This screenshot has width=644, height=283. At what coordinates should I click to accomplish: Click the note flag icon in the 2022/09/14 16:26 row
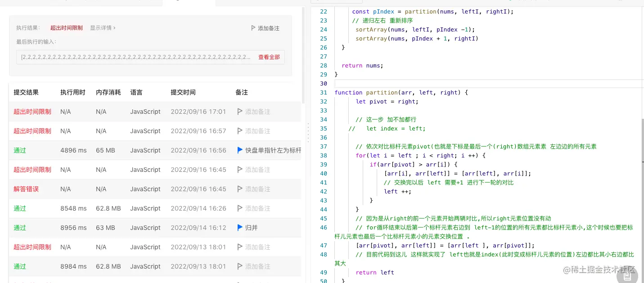[x=240, y=208]
